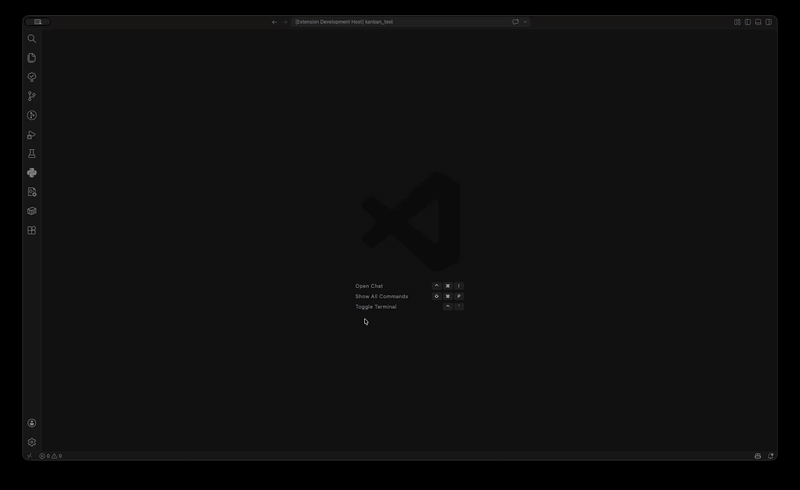Open the Python extension view

[32, 173]
